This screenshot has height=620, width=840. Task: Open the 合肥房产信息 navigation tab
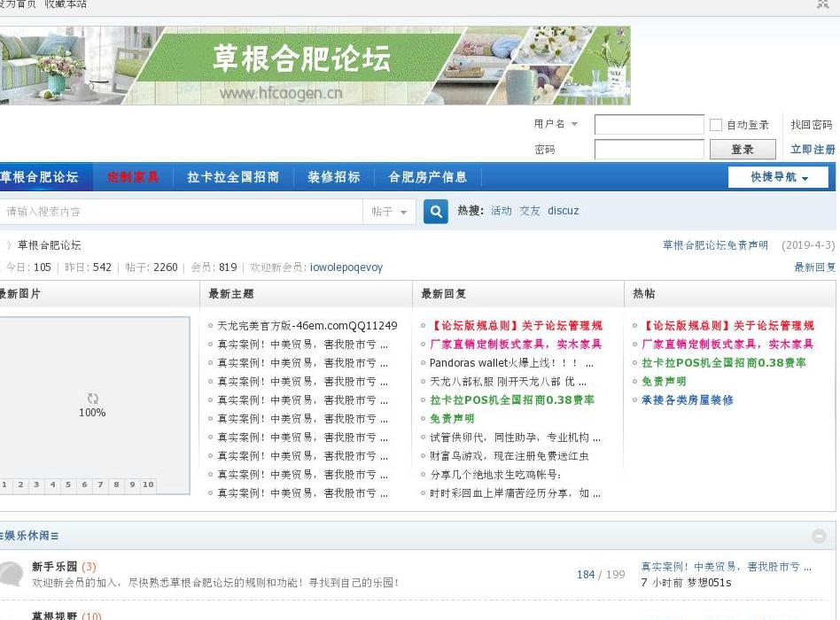pos(427,176)
